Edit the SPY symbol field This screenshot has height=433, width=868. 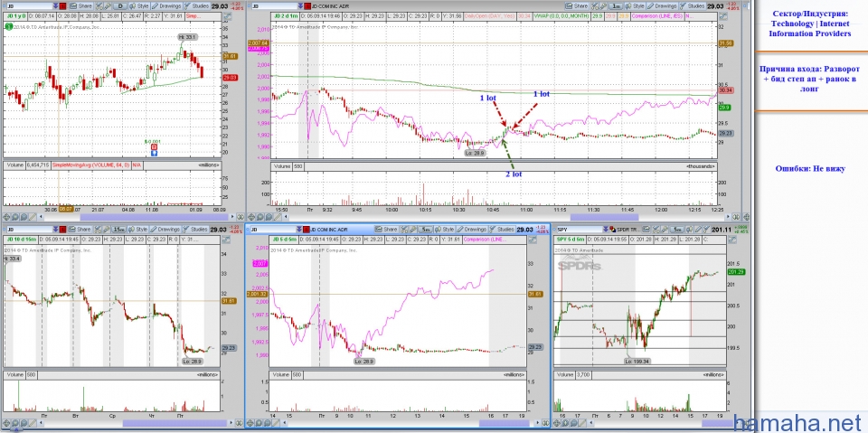point(579,230)
